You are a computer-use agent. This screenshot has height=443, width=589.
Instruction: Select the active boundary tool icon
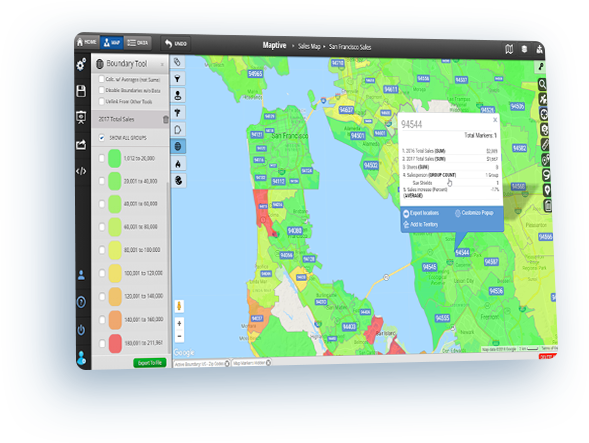click(x=178, y=146)
